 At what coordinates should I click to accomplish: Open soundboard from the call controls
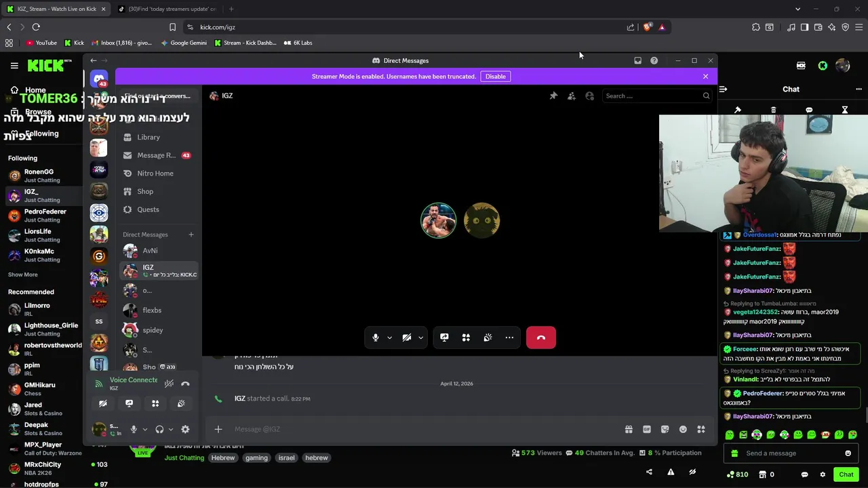[488, 338]
